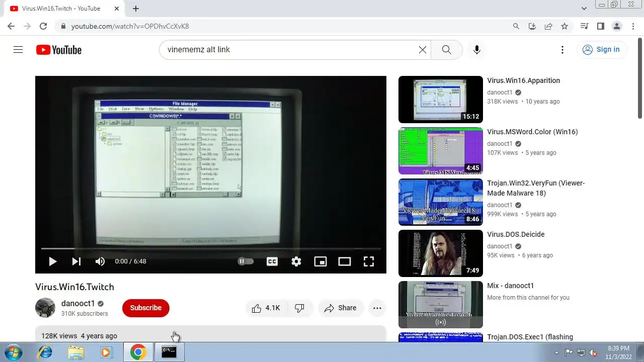Dislike the video with thumbs down
Image resolution: width=644 pixels, height=362 pixels.
pos(300,308)
